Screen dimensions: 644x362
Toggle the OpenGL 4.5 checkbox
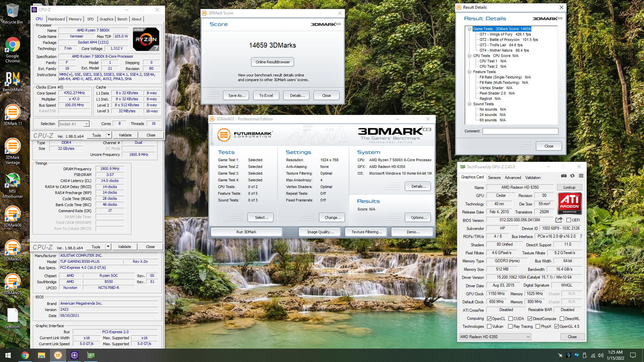(556, 326)
